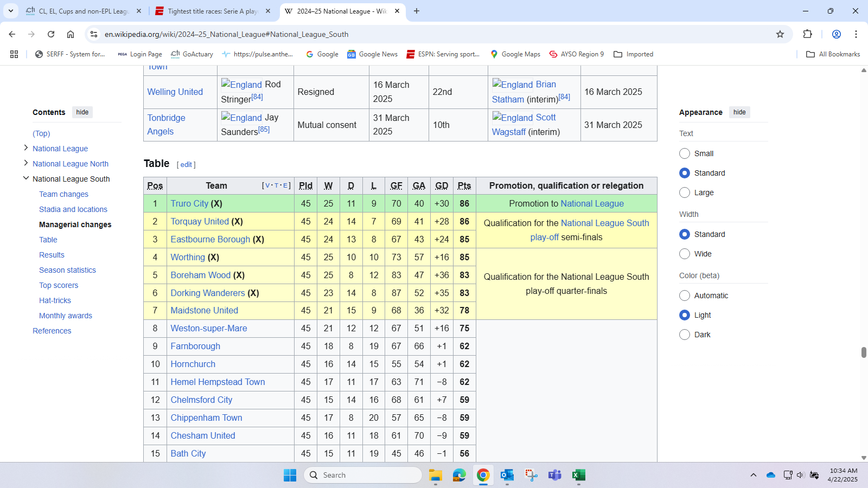The image size is (868, 488).
Task: Click the scroll down arrow on scrollbar
Action: click(864, 458)
